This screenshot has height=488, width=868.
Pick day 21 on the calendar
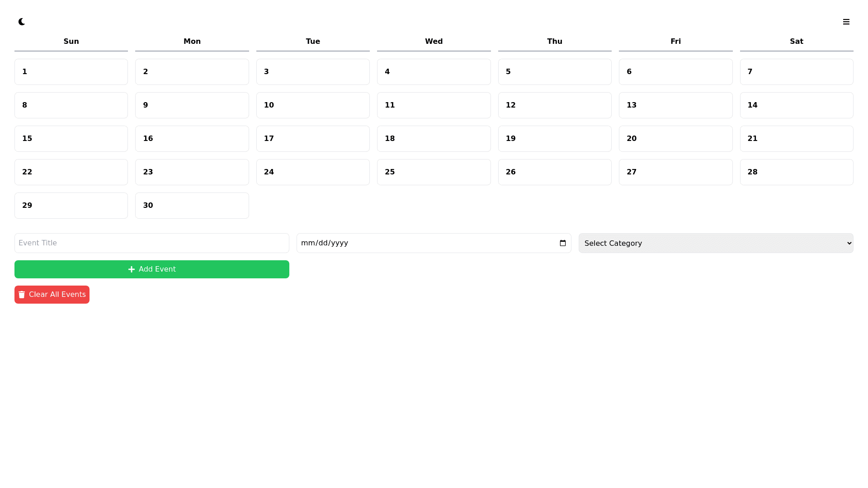pos(796,139)
